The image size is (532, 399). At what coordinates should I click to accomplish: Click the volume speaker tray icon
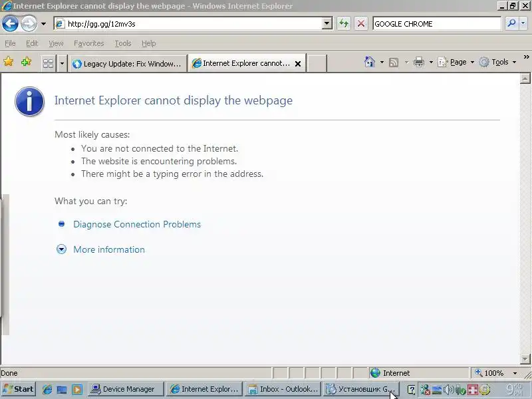pyautogui.click(x=448, y=390)
